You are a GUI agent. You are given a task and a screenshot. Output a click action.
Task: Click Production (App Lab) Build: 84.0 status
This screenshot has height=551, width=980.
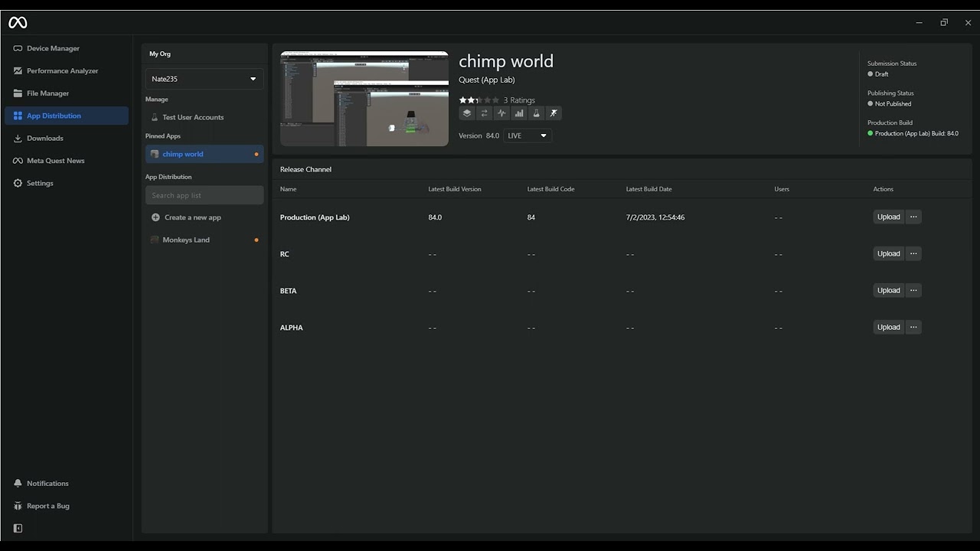coord(916,133)
